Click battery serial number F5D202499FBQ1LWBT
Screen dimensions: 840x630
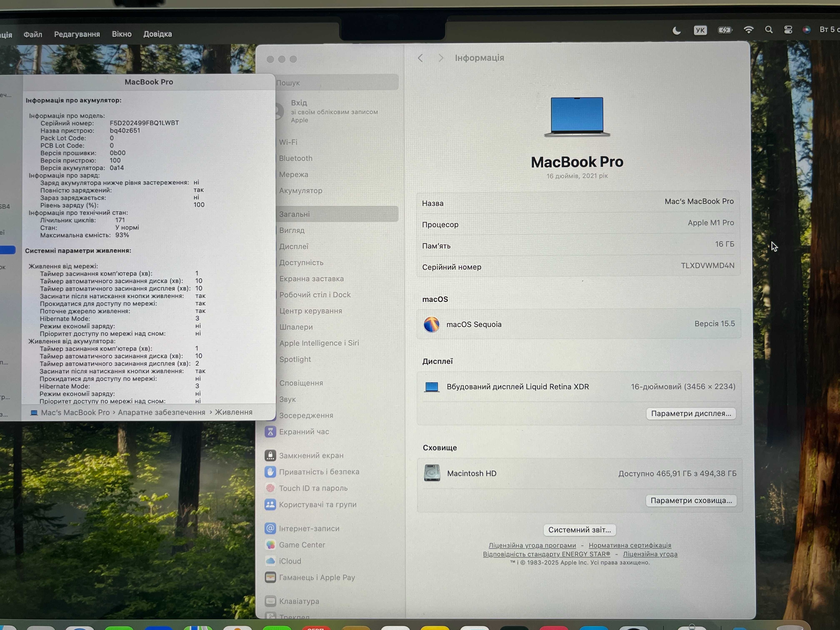click(144, 123)
